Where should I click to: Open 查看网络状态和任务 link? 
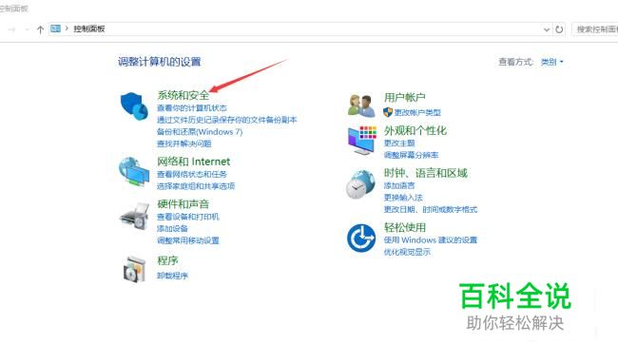tap(192, 174)
